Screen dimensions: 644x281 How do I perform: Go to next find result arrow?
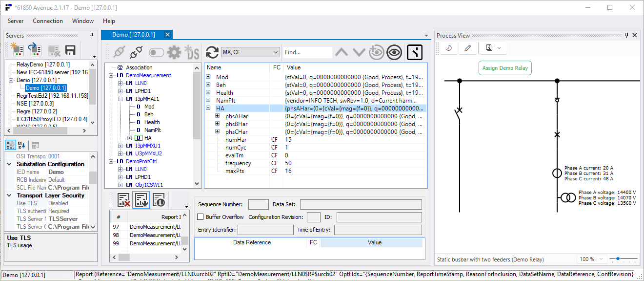(x=359, y=52)
